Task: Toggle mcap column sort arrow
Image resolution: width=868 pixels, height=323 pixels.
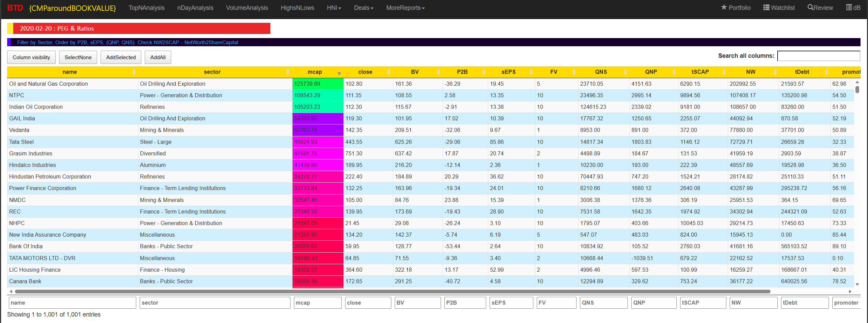Action: point(339,73)
